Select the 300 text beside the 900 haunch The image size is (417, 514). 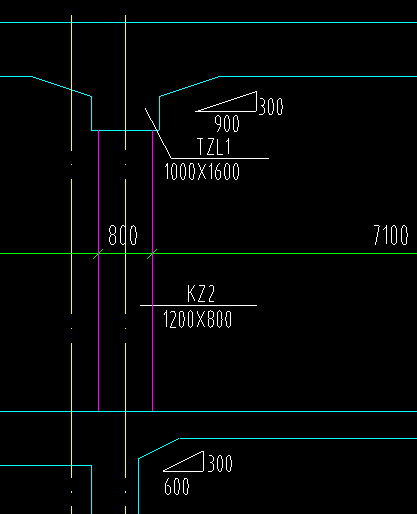[x=271, y=107]
